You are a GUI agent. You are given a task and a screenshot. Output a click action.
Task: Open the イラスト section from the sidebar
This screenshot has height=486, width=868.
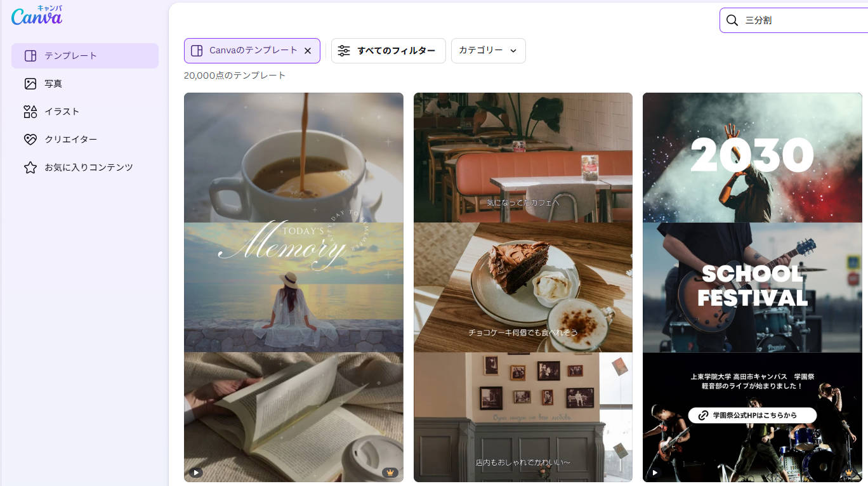tap(30, 111)
